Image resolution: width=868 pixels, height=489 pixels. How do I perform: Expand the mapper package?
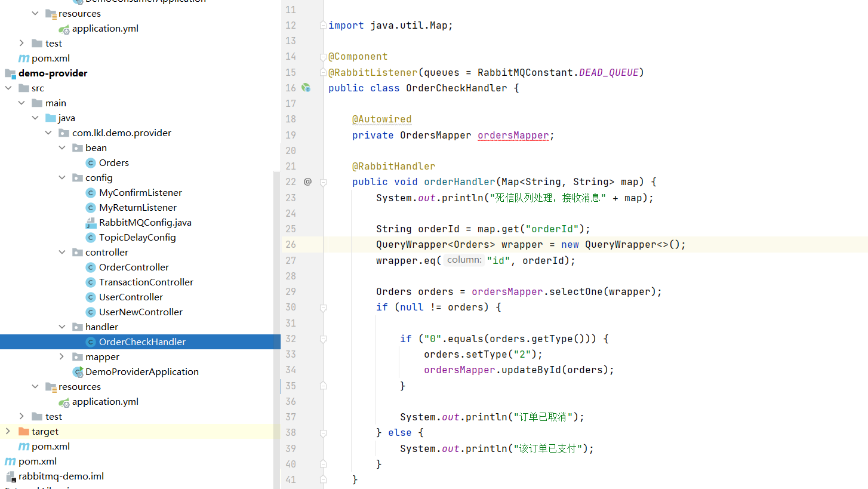(61, 357)
